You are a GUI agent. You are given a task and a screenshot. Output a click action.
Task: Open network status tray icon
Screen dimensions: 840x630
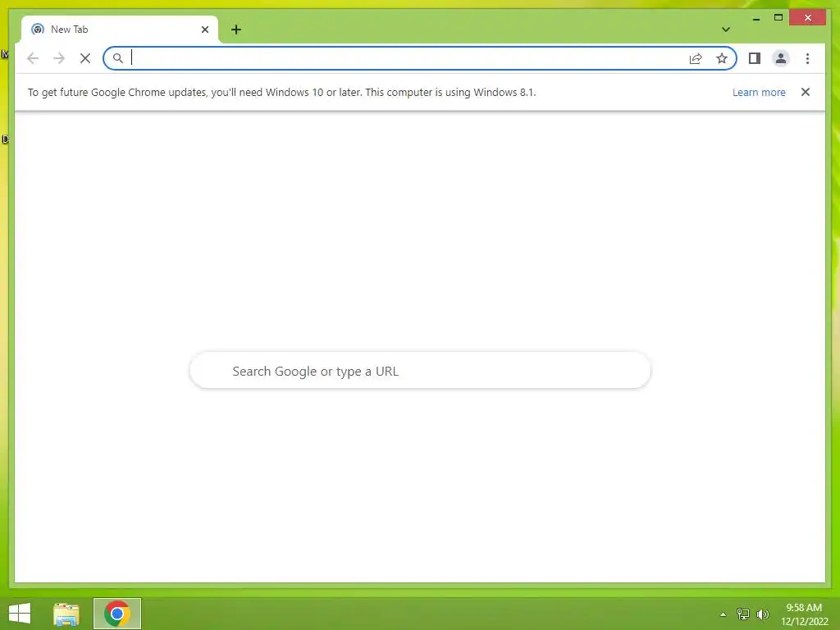coord(743,614)
